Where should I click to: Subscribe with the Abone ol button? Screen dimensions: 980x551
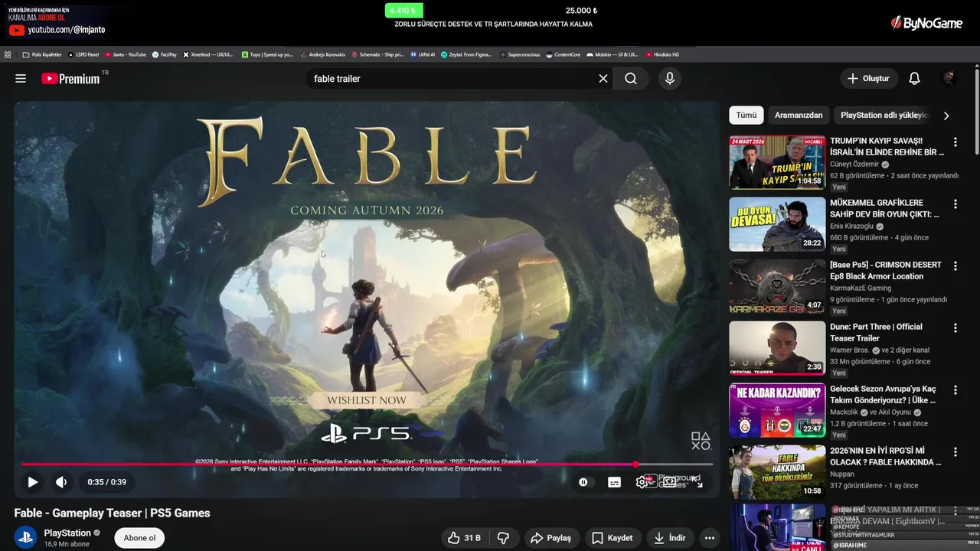click(x=139, y=538)
